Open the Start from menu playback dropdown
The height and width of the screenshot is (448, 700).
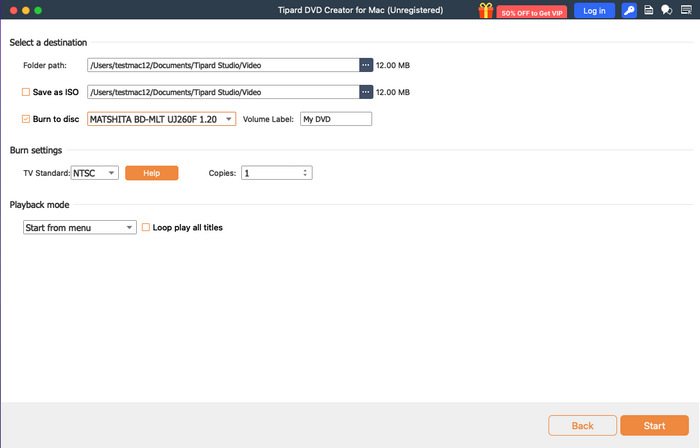tap(79, 228)
